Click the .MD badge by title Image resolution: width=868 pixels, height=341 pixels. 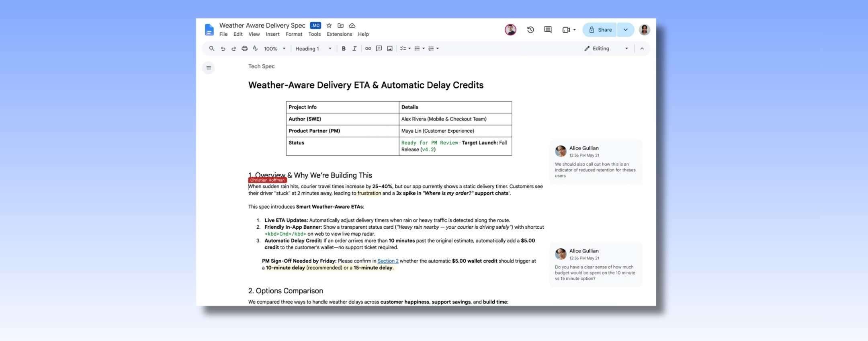tap(315, 25)
